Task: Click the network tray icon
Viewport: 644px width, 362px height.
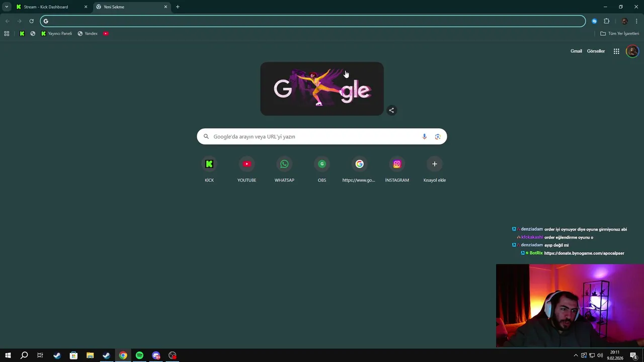Action: (592, 355)
